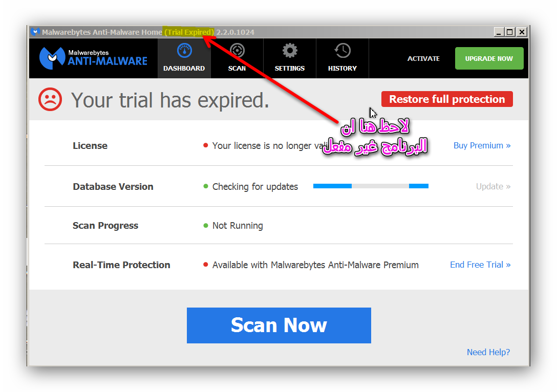Screen dimensions: 557x392
Task: Click the red License status dot
Action: (205, 145)
